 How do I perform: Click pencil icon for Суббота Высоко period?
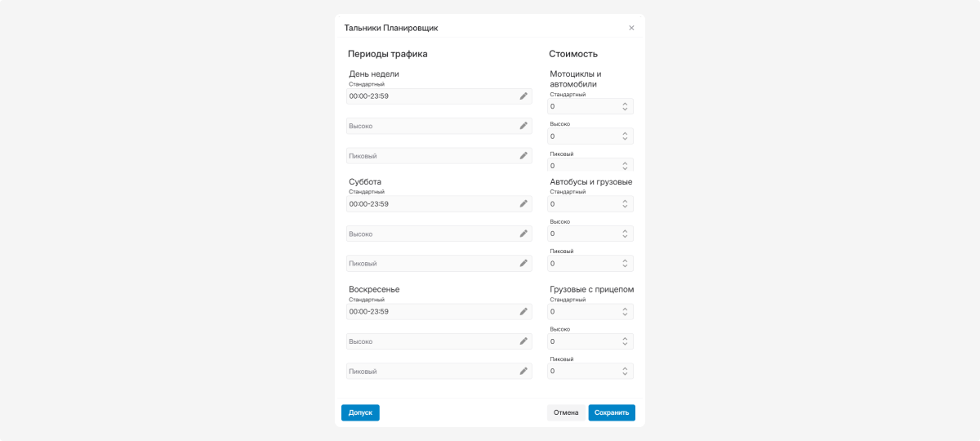coord(523,234)
